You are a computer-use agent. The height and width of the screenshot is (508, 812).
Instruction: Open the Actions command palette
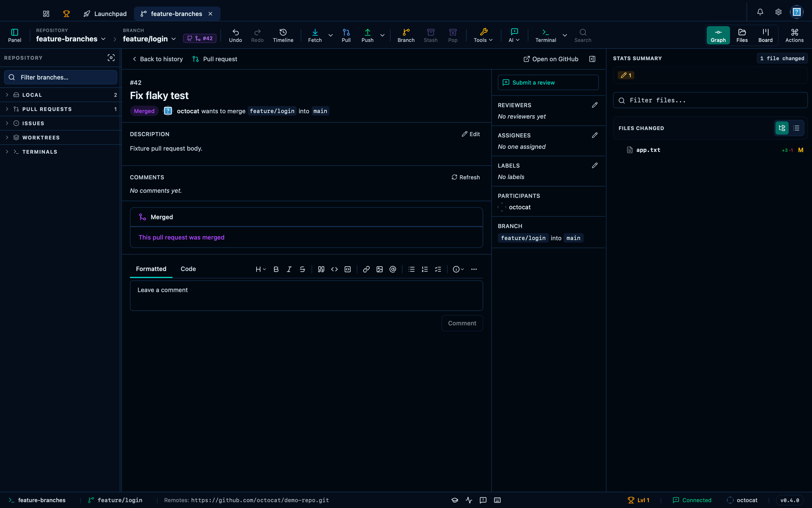794,35
